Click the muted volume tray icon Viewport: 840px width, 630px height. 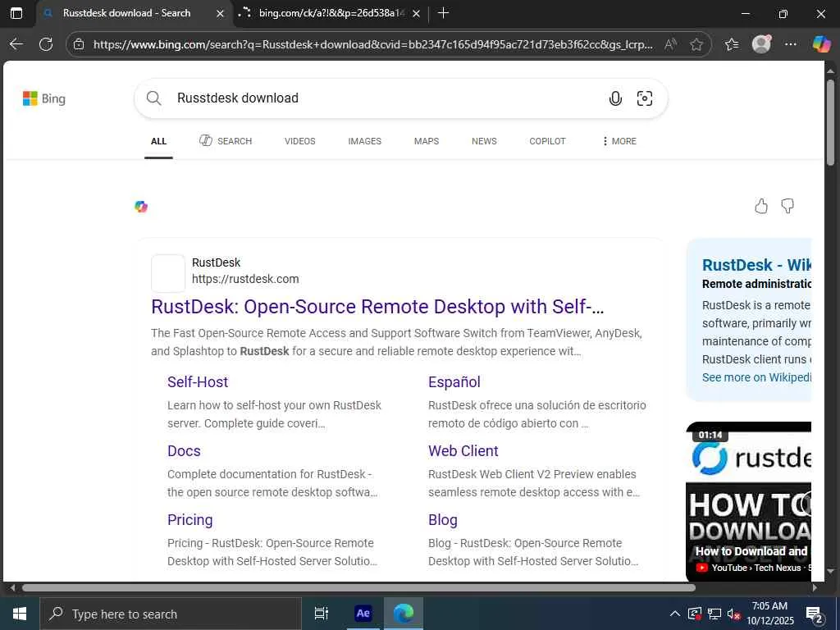coord(733,614)
